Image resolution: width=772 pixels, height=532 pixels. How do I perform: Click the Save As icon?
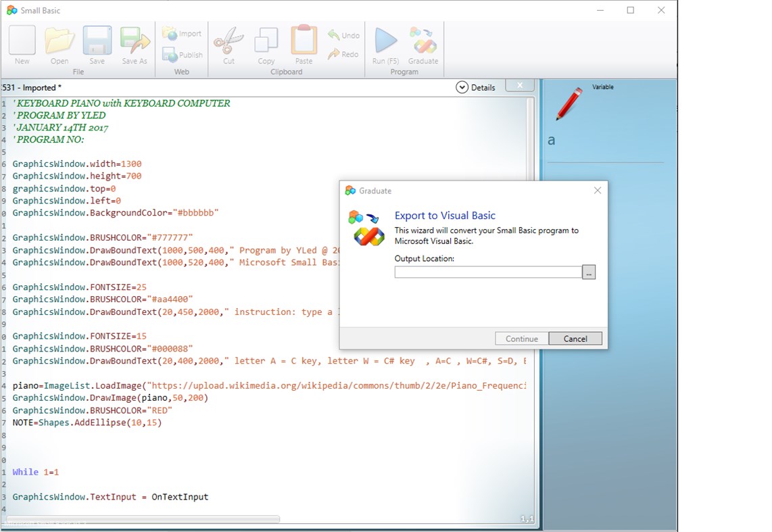click(134, 42)
